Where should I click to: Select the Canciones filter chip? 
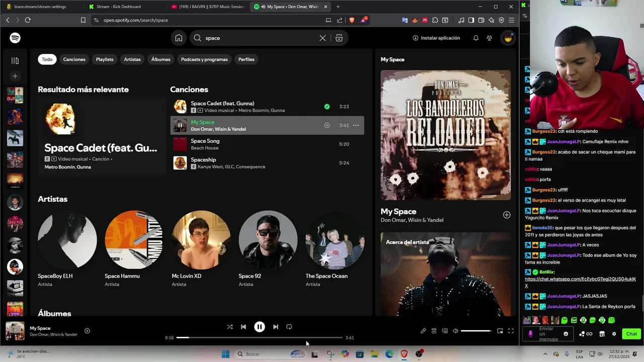click(x=74, y=59)
